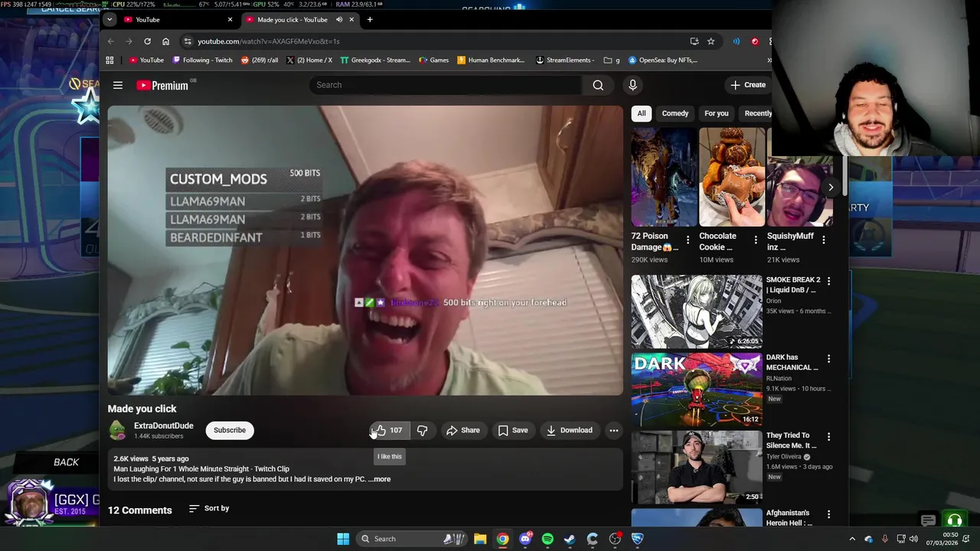Screen dimensions: 980x551
Task: Click the BACK button in game window
Action: coord(66,462)
